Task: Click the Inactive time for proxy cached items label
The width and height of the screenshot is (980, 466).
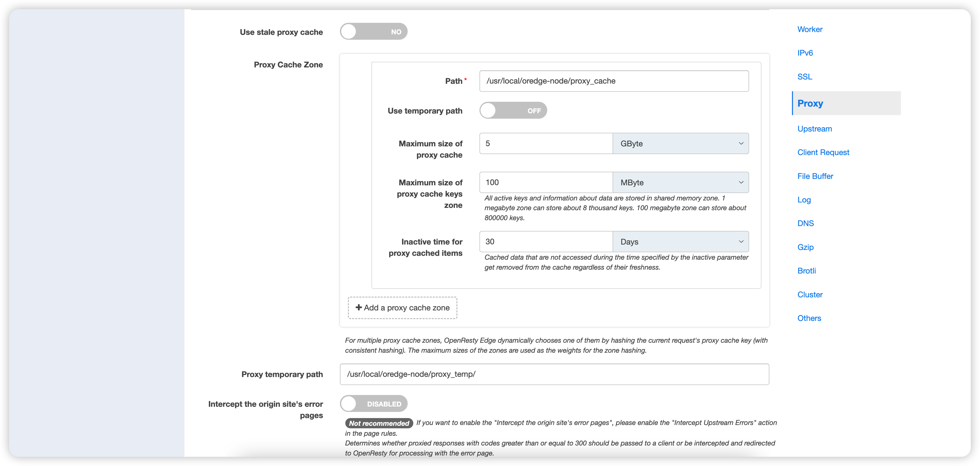Action: coord(426,247)
